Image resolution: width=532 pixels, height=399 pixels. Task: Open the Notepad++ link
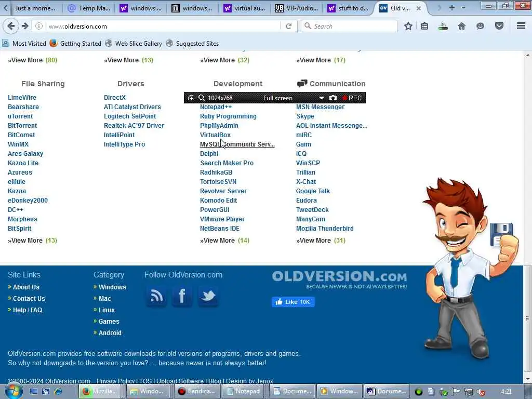216,107
